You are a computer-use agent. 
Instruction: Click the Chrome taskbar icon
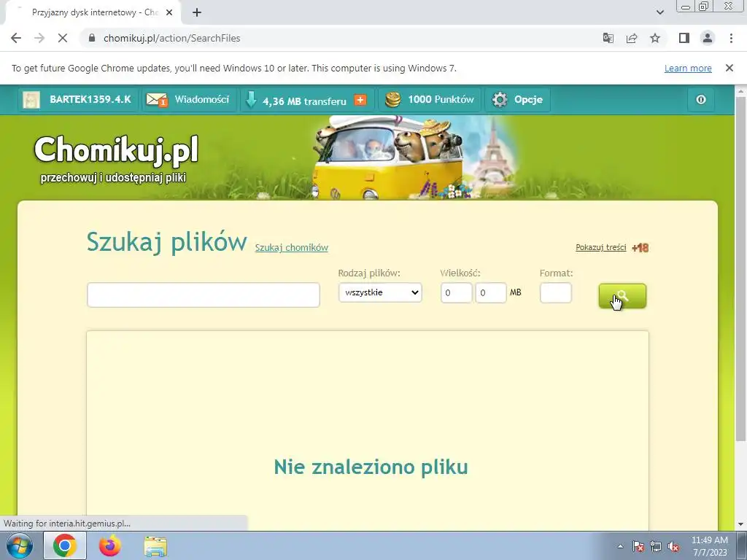tap(65, 545)
